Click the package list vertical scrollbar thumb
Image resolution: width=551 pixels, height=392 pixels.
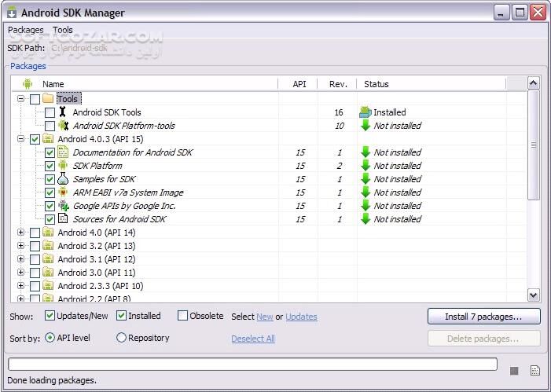coord(534,145)
